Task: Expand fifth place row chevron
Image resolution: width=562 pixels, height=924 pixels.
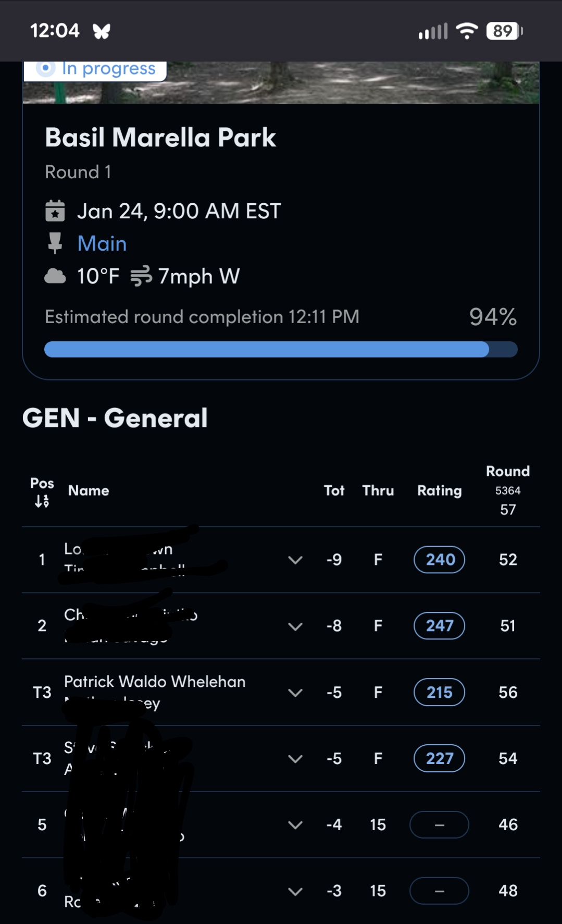Action: tap(295, 825)
